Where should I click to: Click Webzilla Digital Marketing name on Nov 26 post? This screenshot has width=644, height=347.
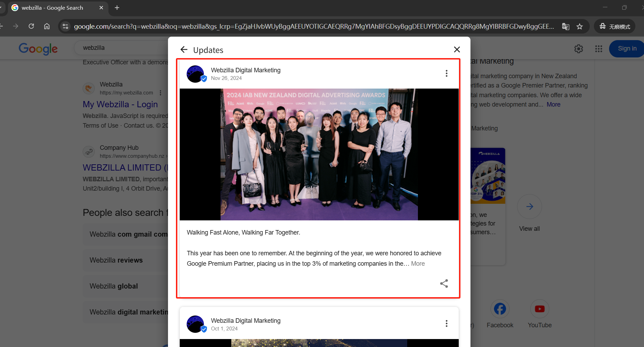(246, 70)
